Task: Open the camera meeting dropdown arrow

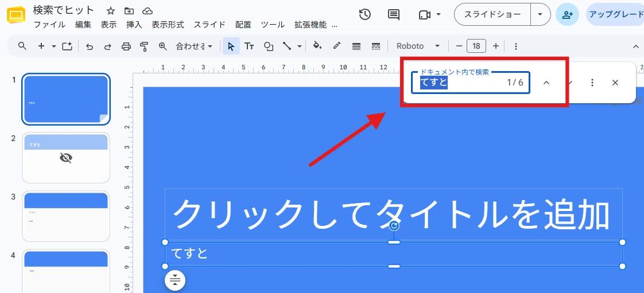Action: (x=439, y=14)
